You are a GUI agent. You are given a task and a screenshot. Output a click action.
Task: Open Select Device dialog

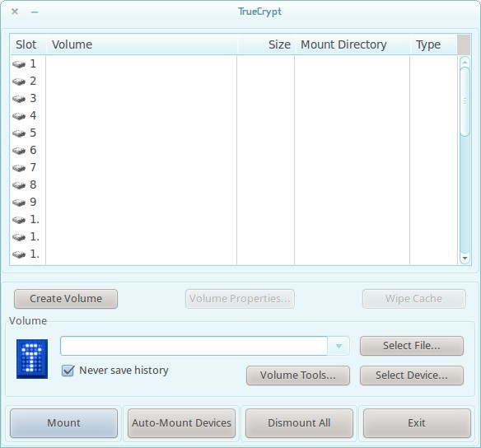point(411,376)
